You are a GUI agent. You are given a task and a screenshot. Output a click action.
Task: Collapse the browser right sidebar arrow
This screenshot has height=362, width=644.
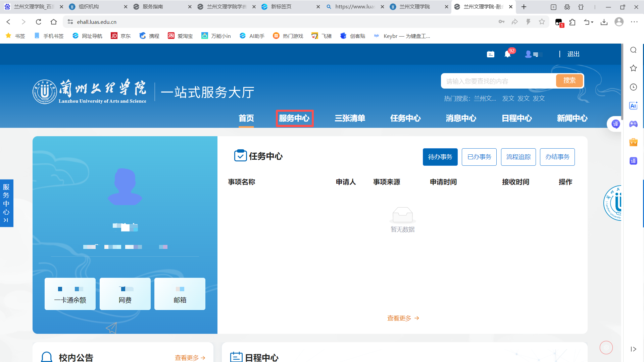(633, 349)
